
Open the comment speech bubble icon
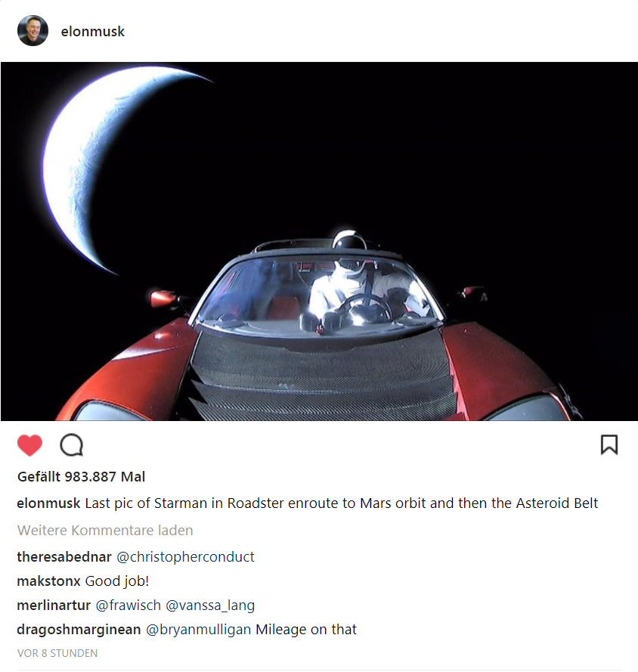click(x=72, y=445)
